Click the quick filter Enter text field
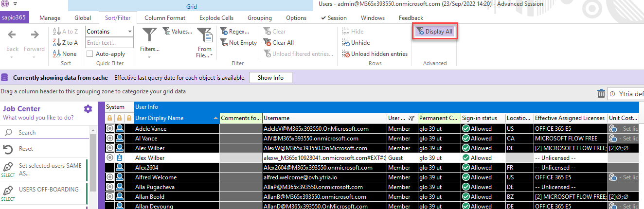Image resolution: width=644 pixels, height=209 pixels. (x=109, y=43)
